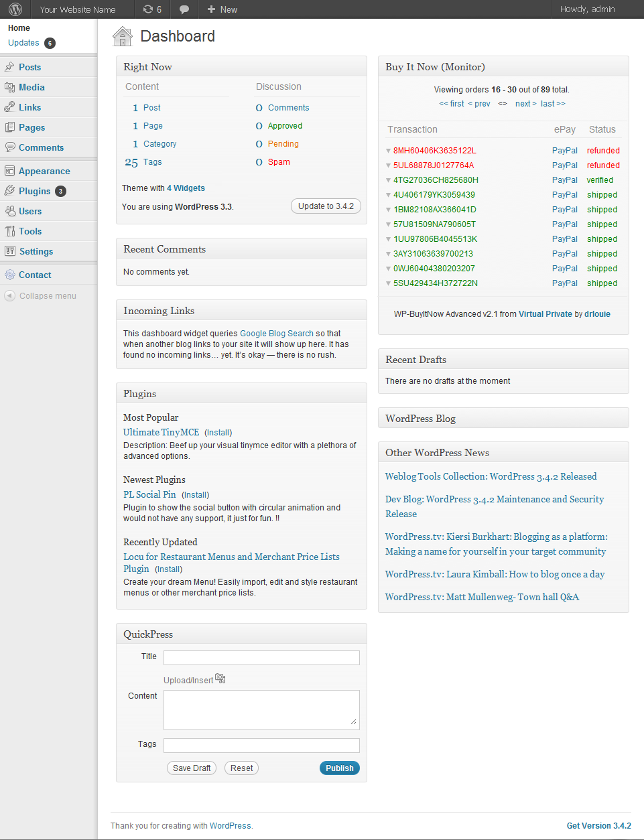Open Matt Mullenweg Town hall Q&A link

(x=482, y=597)
